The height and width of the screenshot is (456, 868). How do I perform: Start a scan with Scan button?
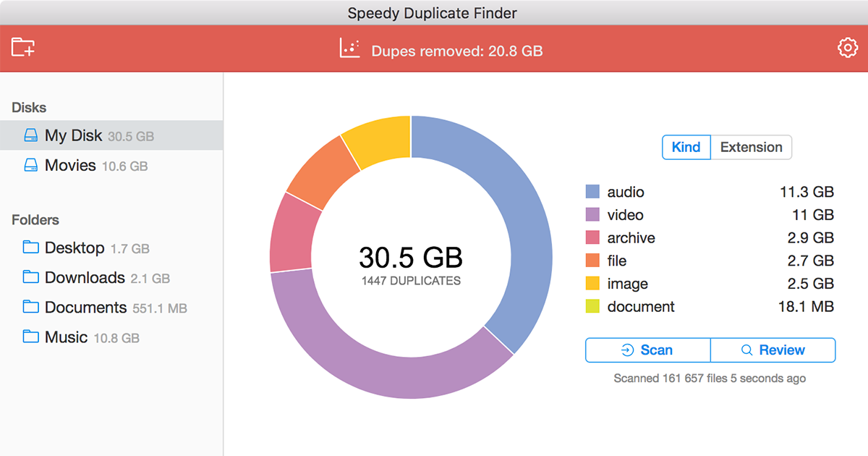click(648, 350)
